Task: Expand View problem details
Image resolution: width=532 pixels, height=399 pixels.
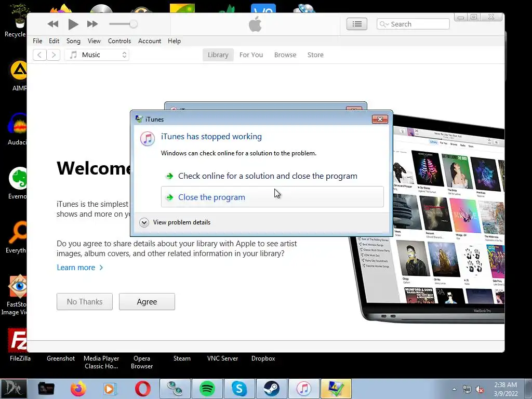Action: tap(175, 222)
